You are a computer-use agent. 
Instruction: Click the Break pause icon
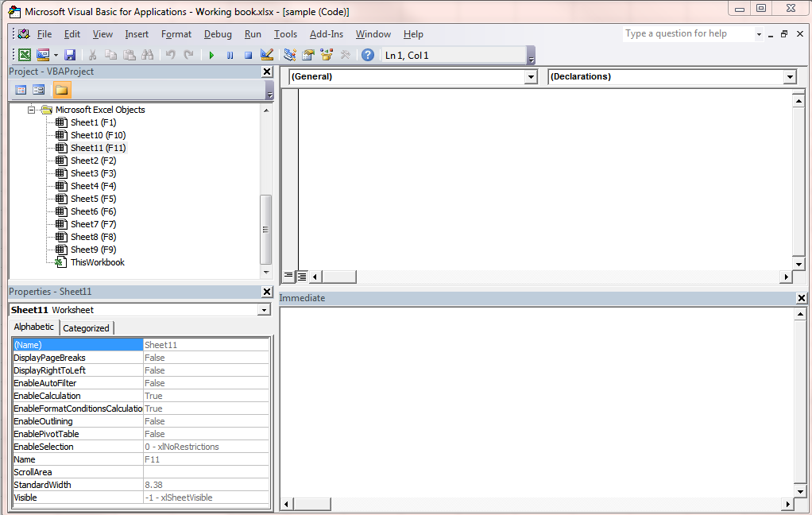point(230,55)
